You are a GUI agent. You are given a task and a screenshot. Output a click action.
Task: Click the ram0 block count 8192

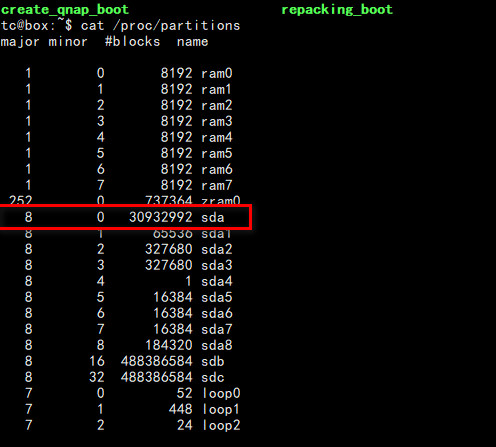[177, 73]
